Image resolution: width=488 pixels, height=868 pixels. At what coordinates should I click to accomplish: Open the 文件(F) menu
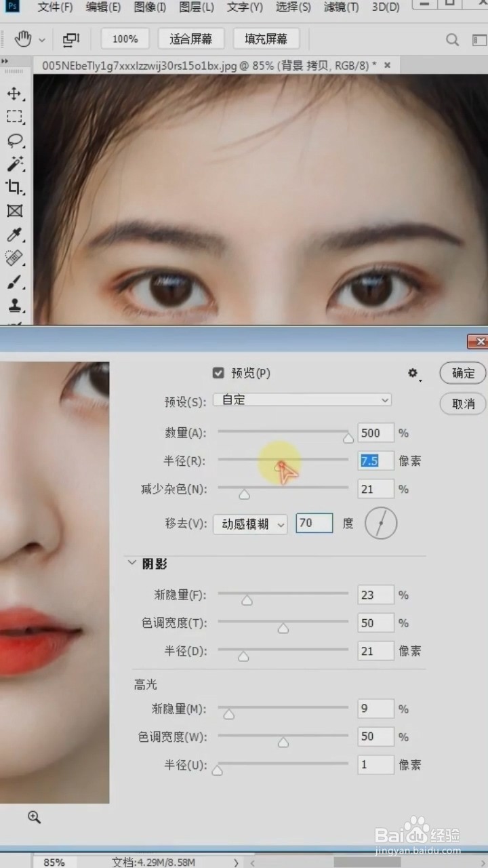(x=55, y=7)
